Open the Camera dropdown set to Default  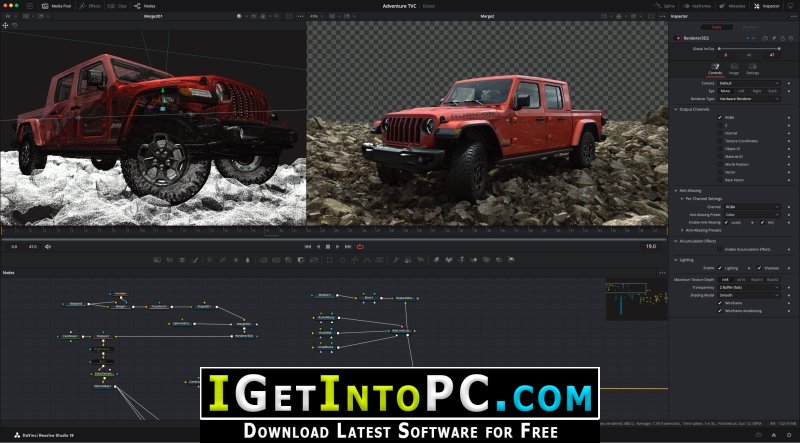click(749, 83)
